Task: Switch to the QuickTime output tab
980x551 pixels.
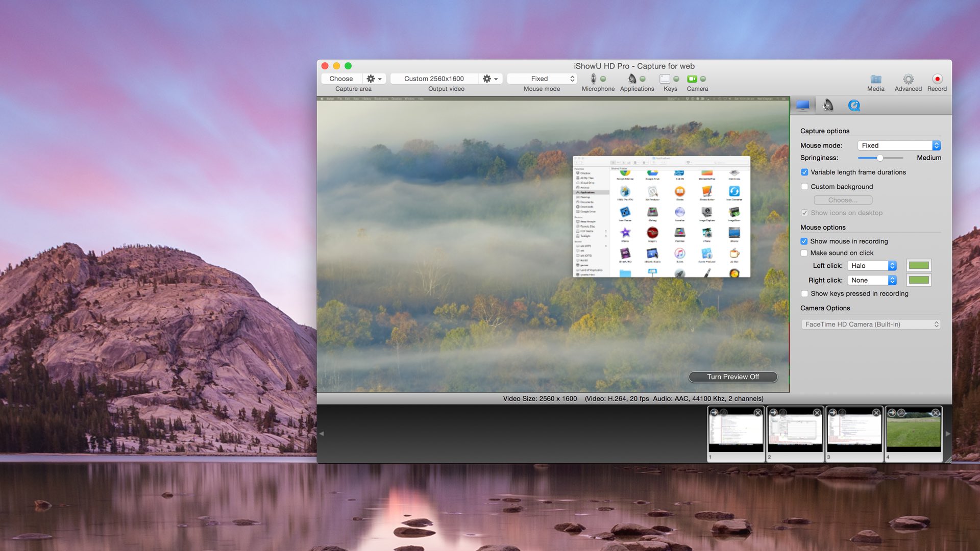Action: pyautogui.click(x=854, y=106)
